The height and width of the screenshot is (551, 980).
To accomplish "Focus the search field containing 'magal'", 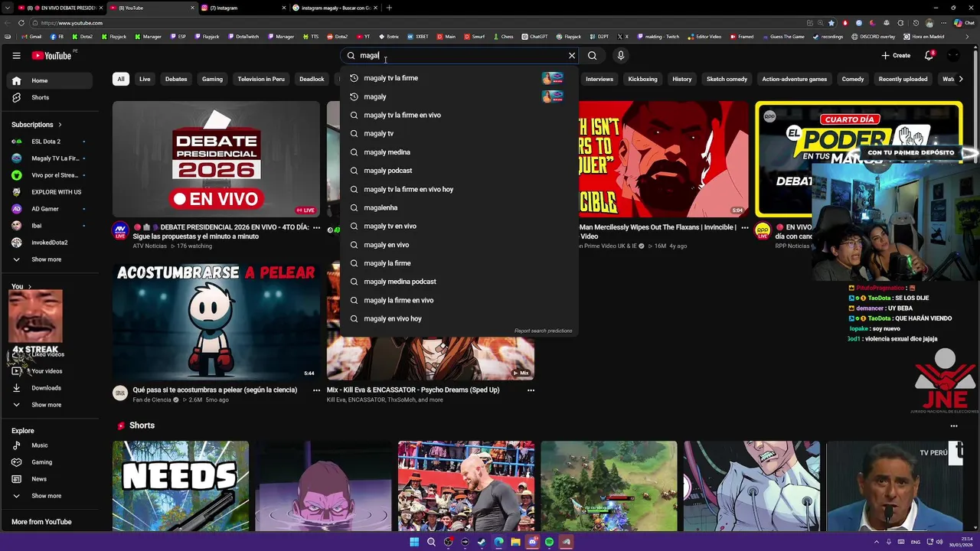I will (x=459, y=55).
